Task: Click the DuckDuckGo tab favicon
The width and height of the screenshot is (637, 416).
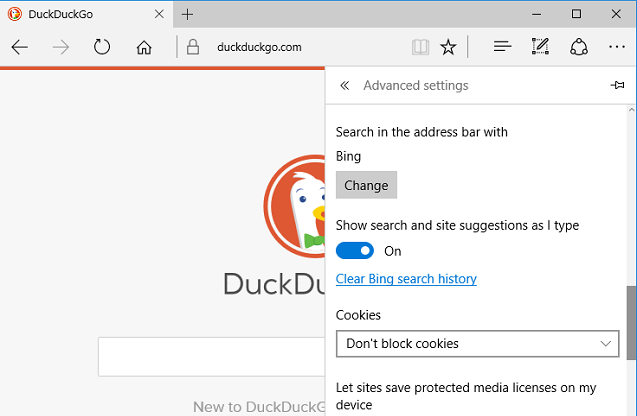Action: pyautogui.click(x=15, y=14)
